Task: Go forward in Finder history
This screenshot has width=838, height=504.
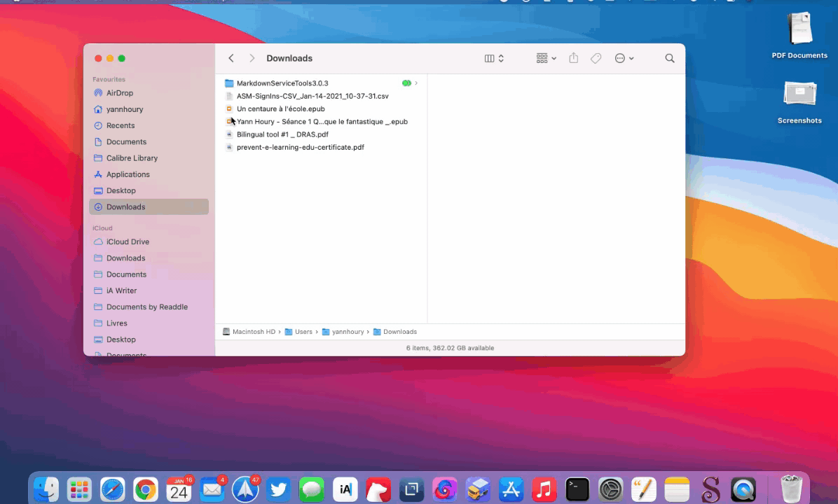Action: [x=252, y=58]
